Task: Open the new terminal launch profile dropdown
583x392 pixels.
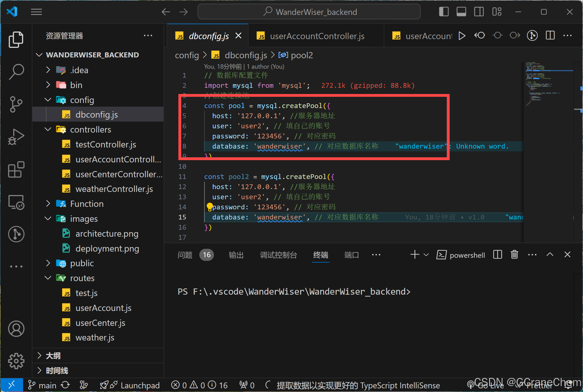Action: pyautogui.click(x=426, y=255)
